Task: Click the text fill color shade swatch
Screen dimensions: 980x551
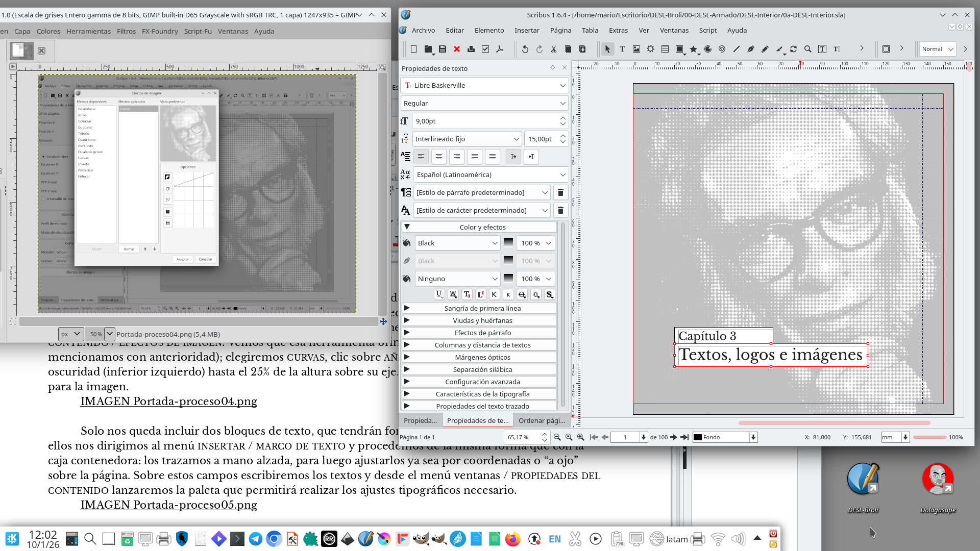Action: click(x=508, y=243)
